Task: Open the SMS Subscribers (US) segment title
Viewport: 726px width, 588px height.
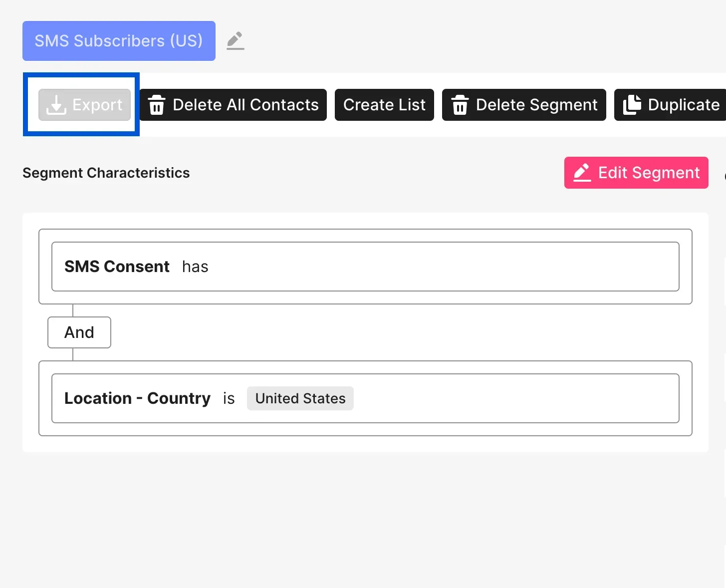Action: 119,41
